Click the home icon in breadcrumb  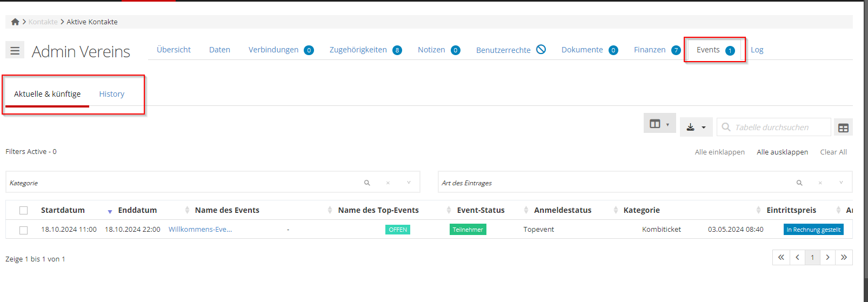click(15, 22)
